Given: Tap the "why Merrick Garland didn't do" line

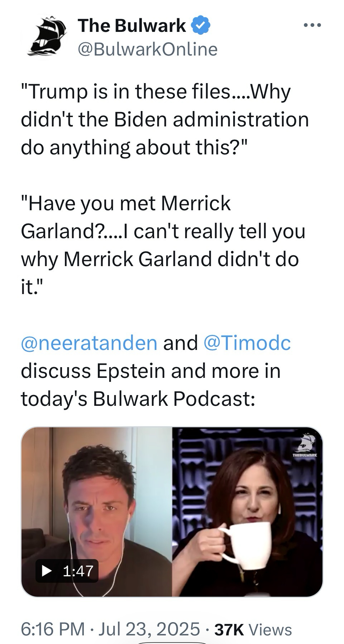Looking at the screenshot, I should (160, 259).
